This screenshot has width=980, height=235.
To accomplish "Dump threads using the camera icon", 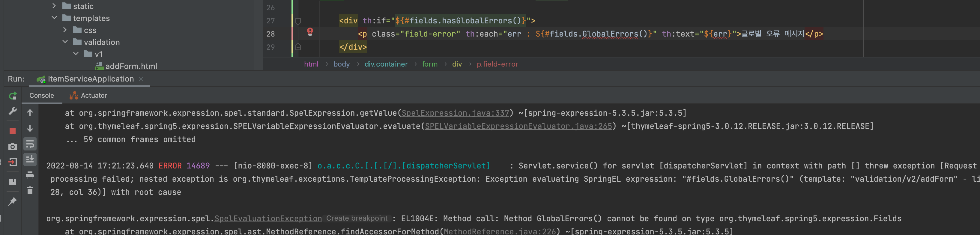I will point(13,146).
